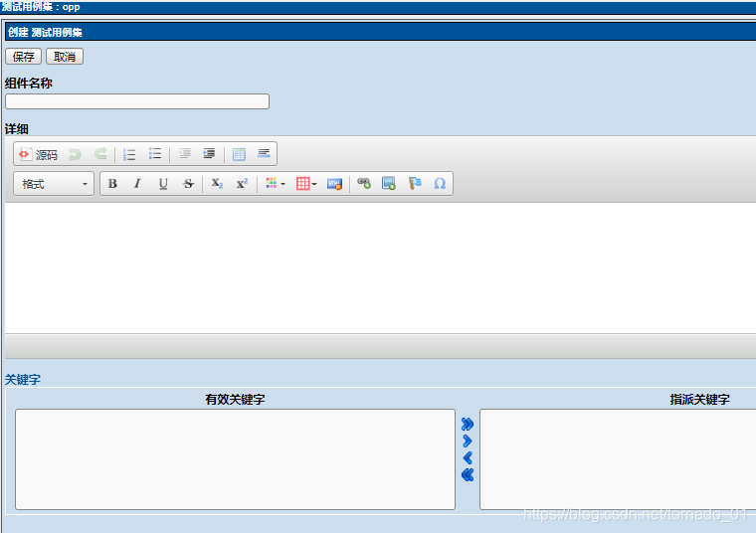Open the 格式 format dropdown
This screenshot has height=533, width=756.
pyautogui.click(x=54, y=184)
